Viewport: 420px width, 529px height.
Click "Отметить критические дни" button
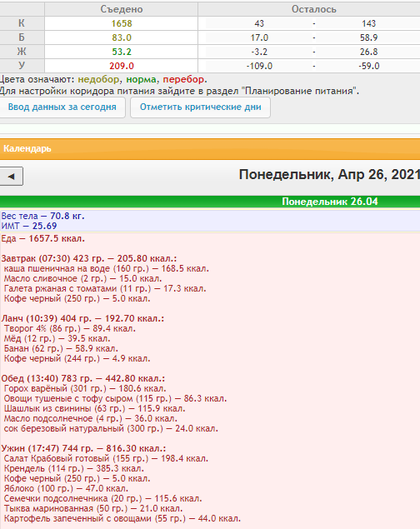tap(200, 107)
